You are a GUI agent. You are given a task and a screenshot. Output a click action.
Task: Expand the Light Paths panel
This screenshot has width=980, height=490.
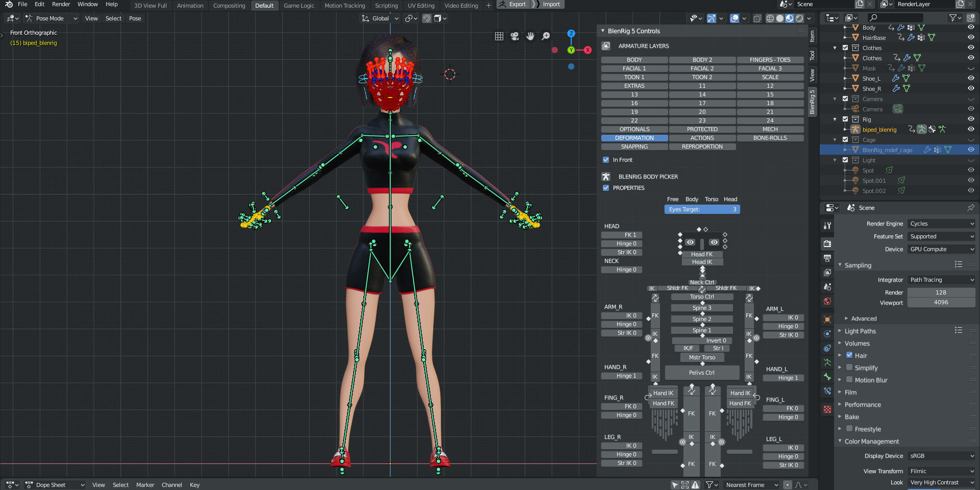[860, 331]
